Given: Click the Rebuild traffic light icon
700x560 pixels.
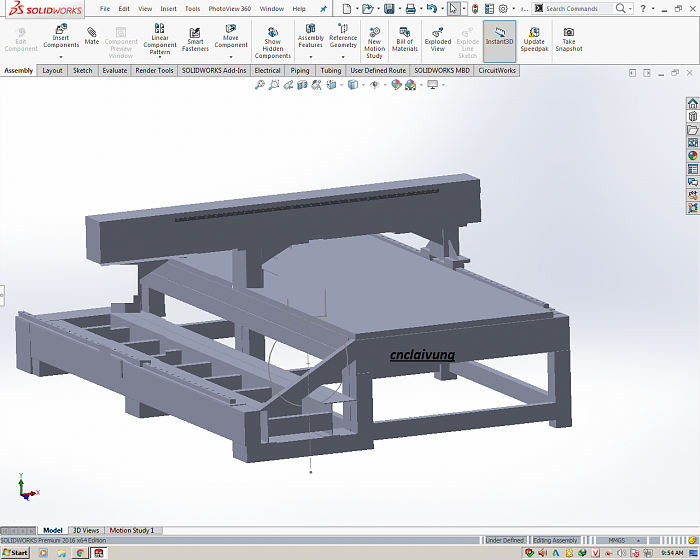Looking at the screenshot, I should [x=475, y=8].
